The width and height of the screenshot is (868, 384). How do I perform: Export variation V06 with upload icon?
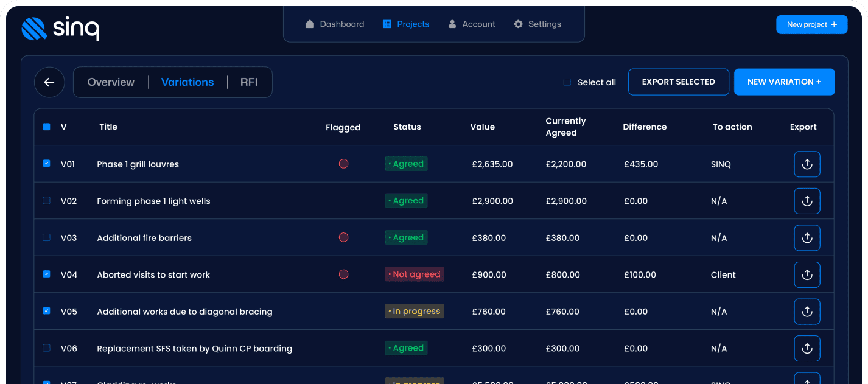coord(807,348)
